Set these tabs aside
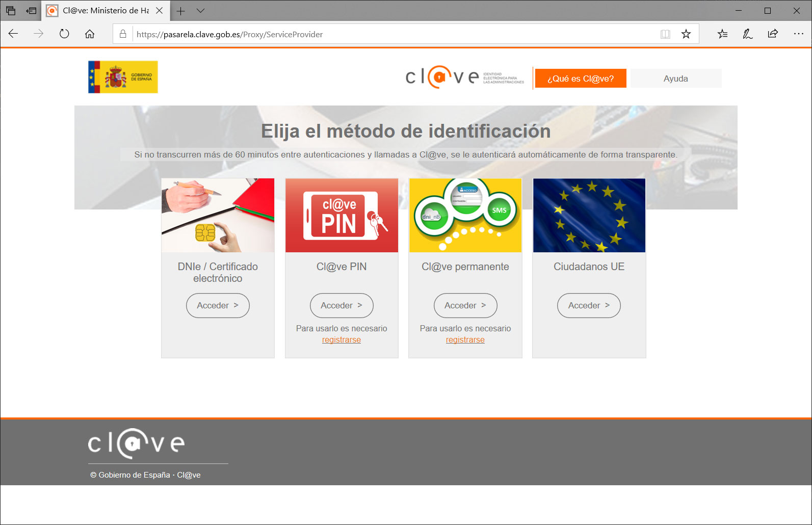Viewport: 812px width, 525px height. pos(31,10)
